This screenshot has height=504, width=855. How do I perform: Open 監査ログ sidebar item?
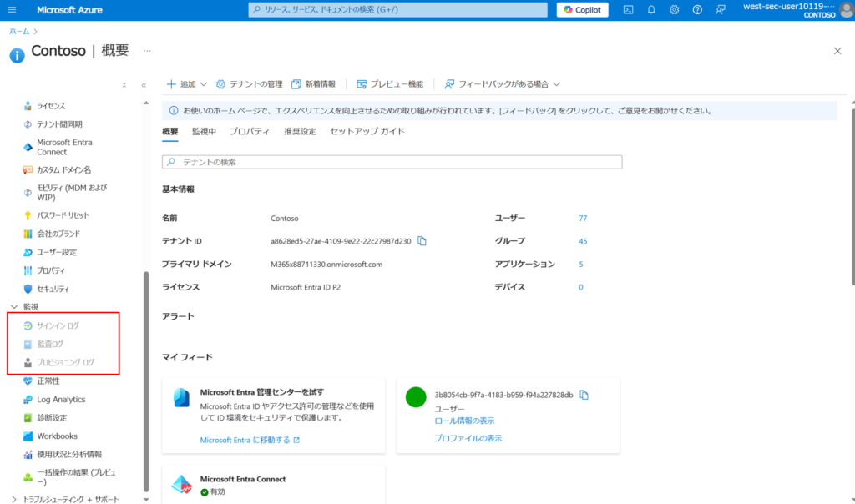click(x=50, y=345)
